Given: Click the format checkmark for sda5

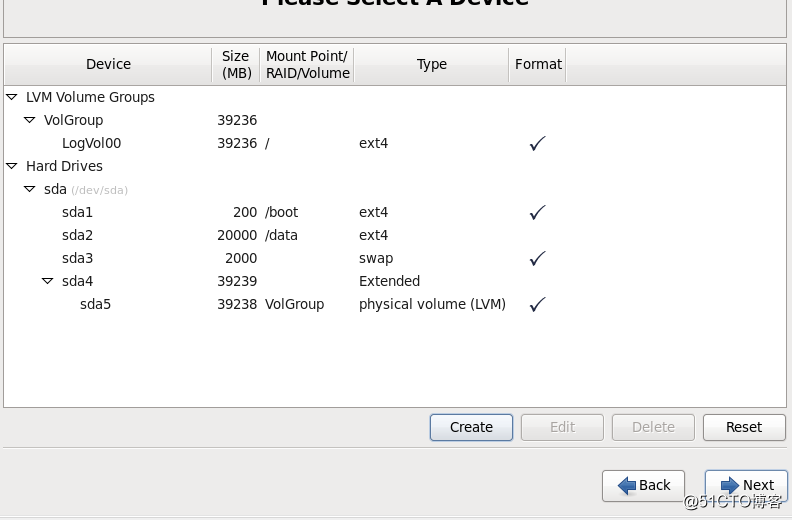Looking at the screenshot, I should [537, 304].
